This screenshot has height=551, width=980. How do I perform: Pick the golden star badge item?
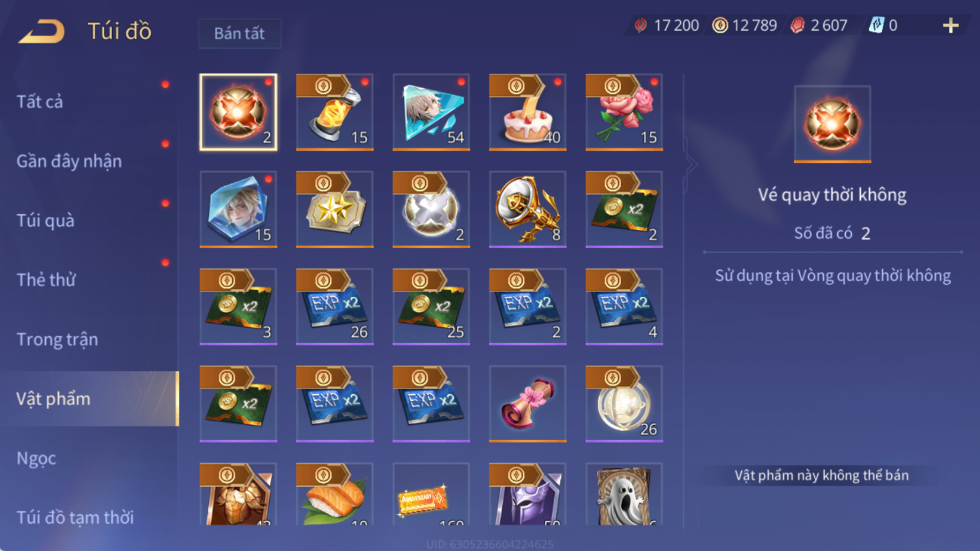[335, 209]
